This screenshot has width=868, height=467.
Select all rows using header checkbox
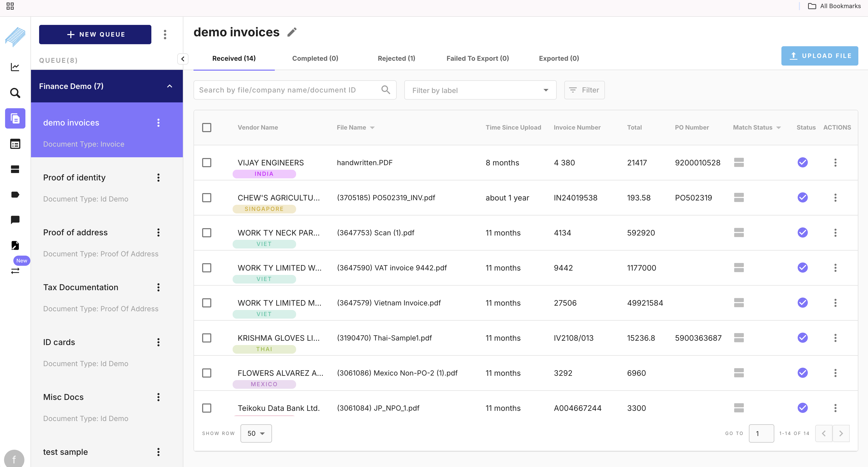click(x=207, y=127)
